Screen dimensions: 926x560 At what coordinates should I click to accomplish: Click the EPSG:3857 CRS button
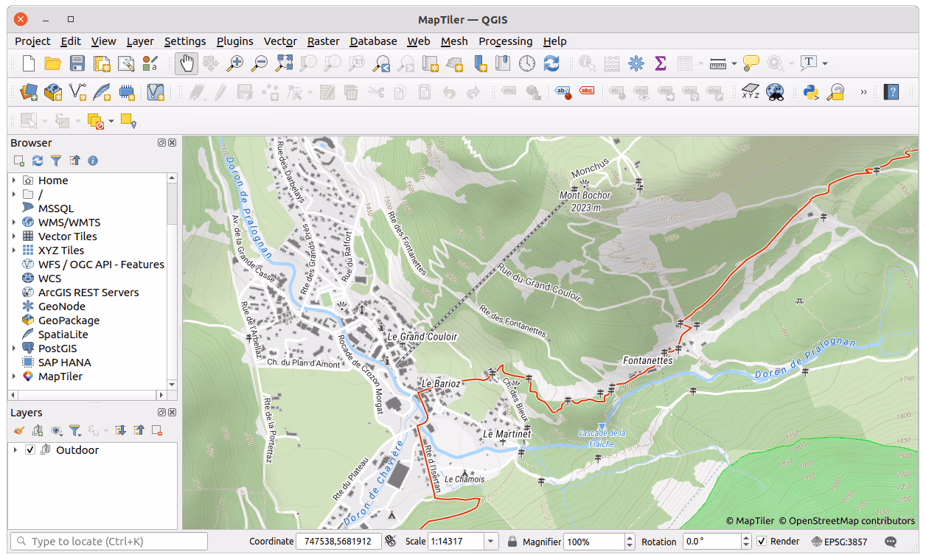[839, 542]
